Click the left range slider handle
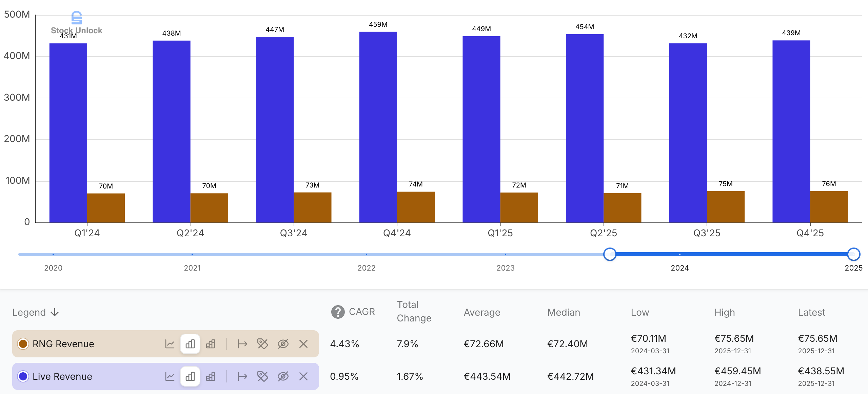This screenshot has height=394, width=868. pyautogui.click(x=610, y=254)
